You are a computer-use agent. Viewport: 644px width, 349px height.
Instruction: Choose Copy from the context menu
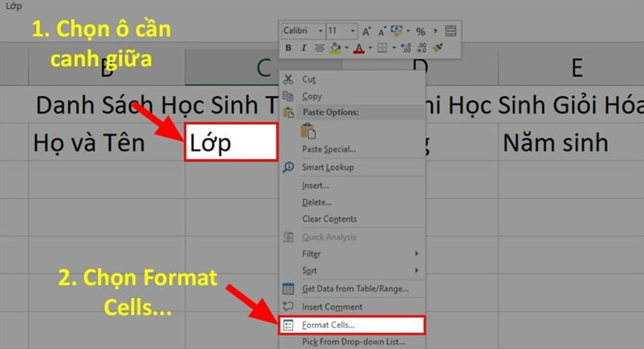352,96
